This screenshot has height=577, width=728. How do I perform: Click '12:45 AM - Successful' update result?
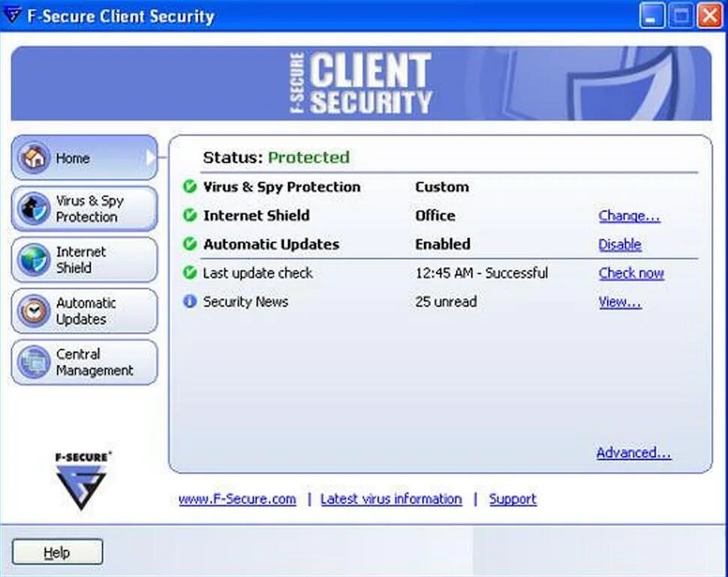482,273
